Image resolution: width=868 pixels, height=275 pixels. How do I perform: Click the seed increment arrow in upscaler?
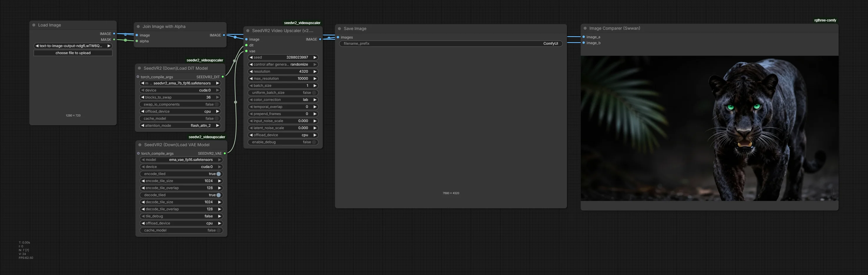(315, 58)
